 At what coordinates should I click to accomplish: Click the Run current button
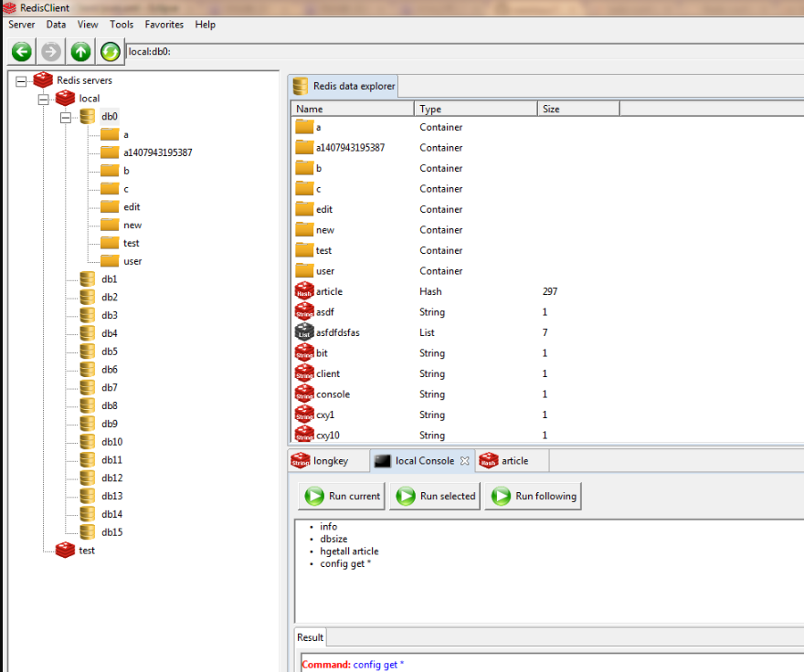(x=342, y=496)
